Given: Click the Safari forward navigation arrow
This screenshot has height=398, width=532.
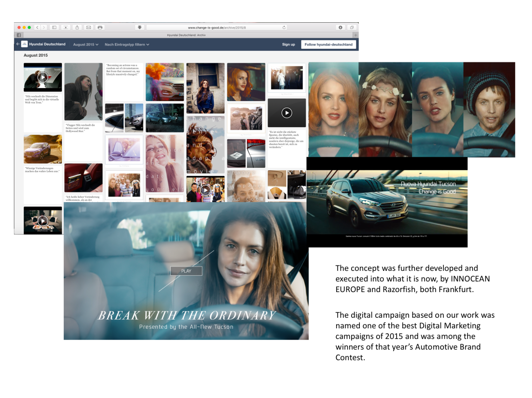Looking at the screenshot, I should 44,28.
